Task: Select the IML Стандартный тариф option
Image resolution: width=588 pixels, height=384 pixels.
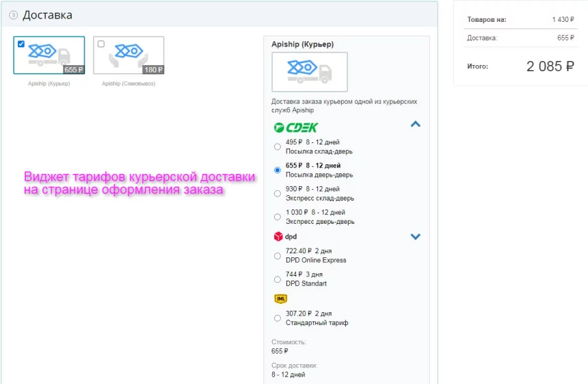Action: coord(277,318)
